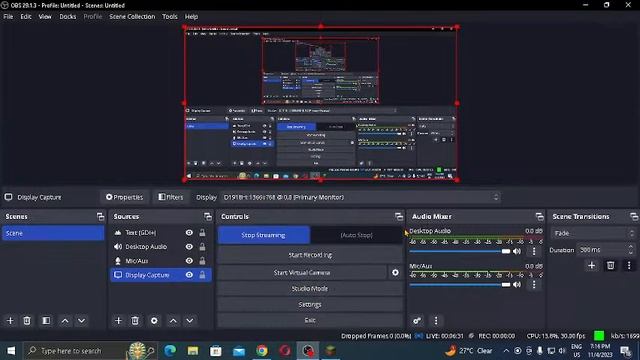This screenshot has height=360, width=640.
Task: Lock the Display Capture source
Action: tap(202, 275)
